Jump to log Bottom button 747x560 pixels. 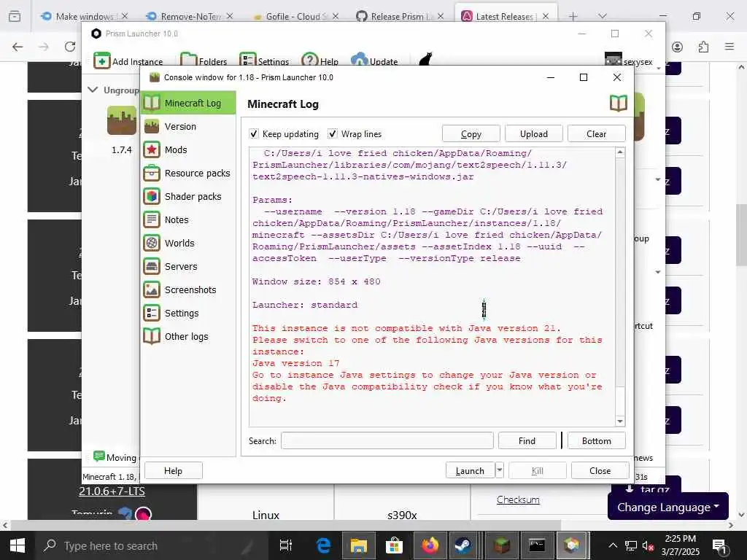[x=597, y=440]
